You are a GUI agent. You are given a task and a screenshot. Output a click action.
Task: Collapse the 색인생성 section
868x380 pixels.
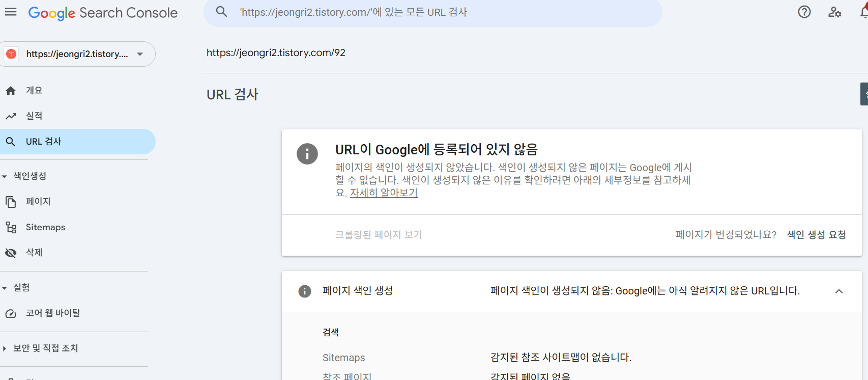coord(5,176)
